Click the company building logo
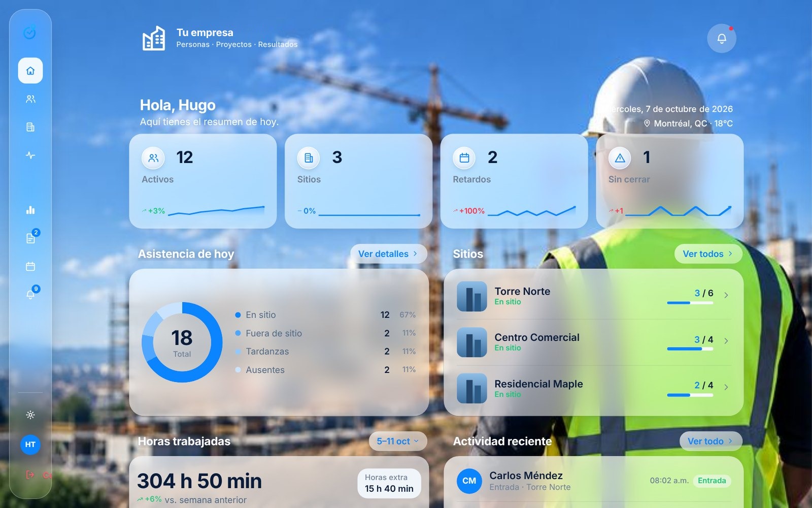Viewport: 812px width, 508px height. [154, 38]
